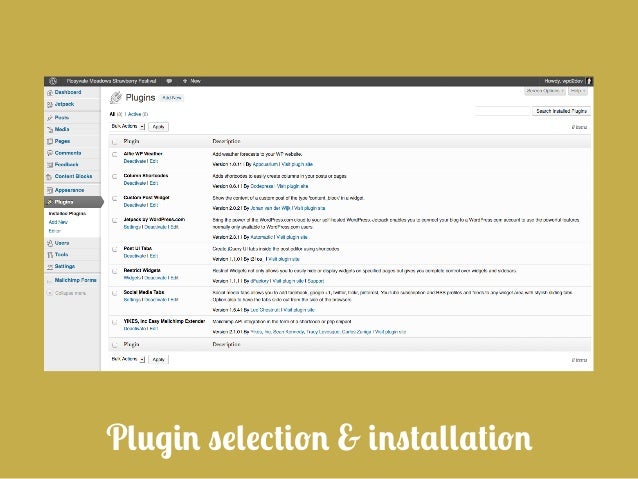
Task: Click the 'Social Media Tabs' plugin name
Action: [x=144, y=292]
